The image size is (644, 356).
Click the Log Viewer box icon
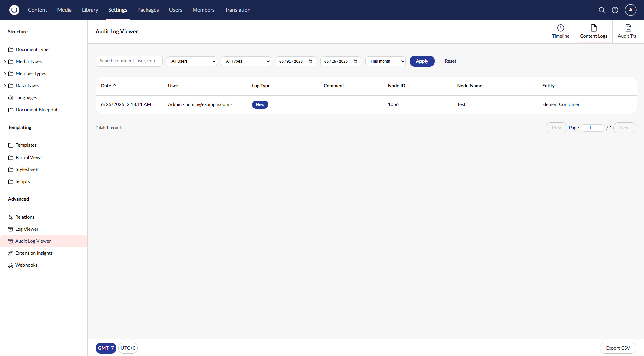coord(11,229)
